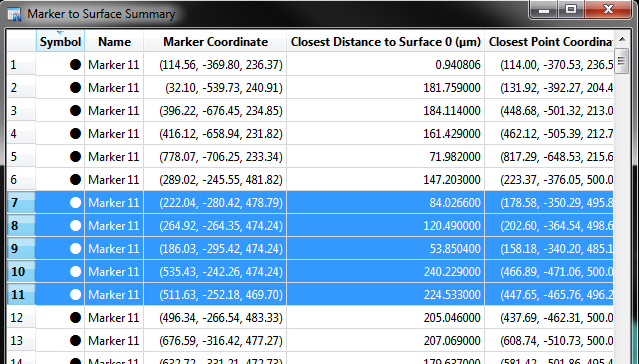Viewport: 639px width, 364px height.
Task: Select row header number 2
Action: pos(21,88)
